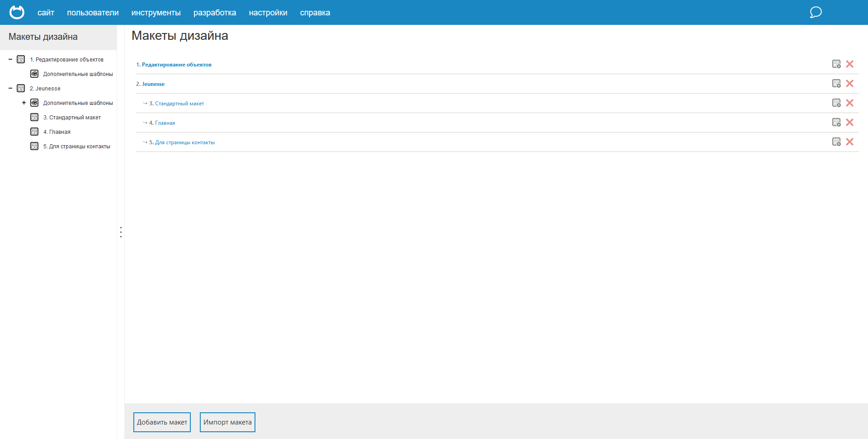Screen dimensions: 868x439
Task: Select "5. Для страницы контакты" in sidebar tree
Action: (76, 146)
